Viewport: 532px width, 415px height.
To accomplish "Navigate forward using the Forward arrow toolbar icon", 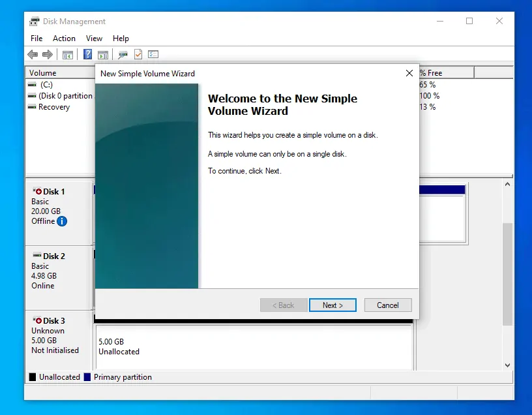I will 46,54.
